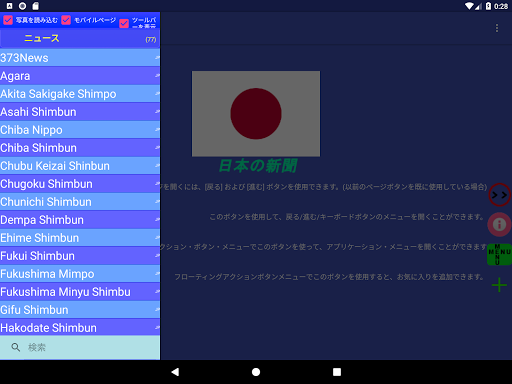512x384 pixels.
Task: Click the arrow icon beside Dempa Shimbun
Action: pyautogui.click(x=157, y=220)
